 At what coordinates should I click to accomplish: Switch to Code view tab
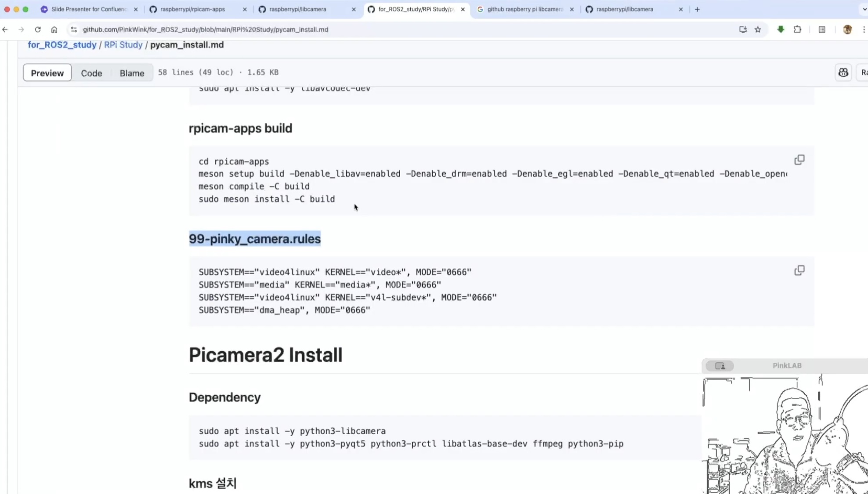coord(91,73)
